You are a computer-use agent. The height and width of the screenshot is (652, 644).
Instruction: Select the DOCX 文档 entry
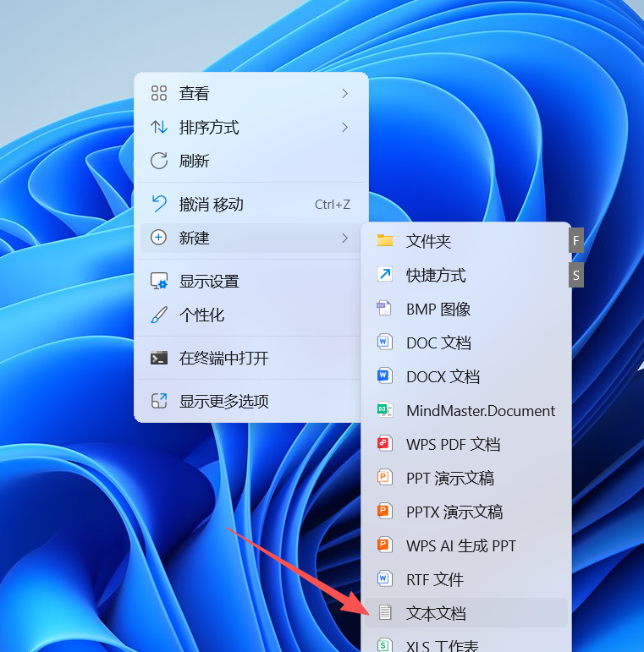click(443, 376)
